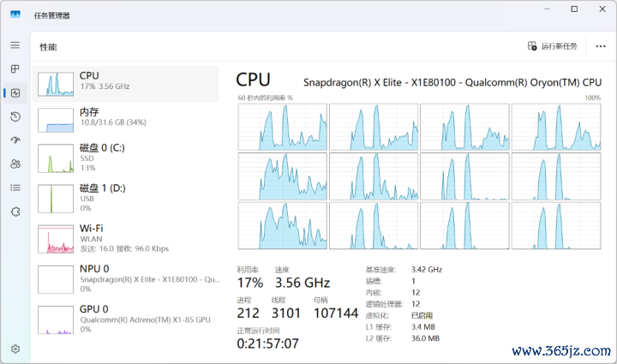Open the Users page icon
Image resolution: width=617 pixels, height=364 pixels.
click(x=15, y=164)
